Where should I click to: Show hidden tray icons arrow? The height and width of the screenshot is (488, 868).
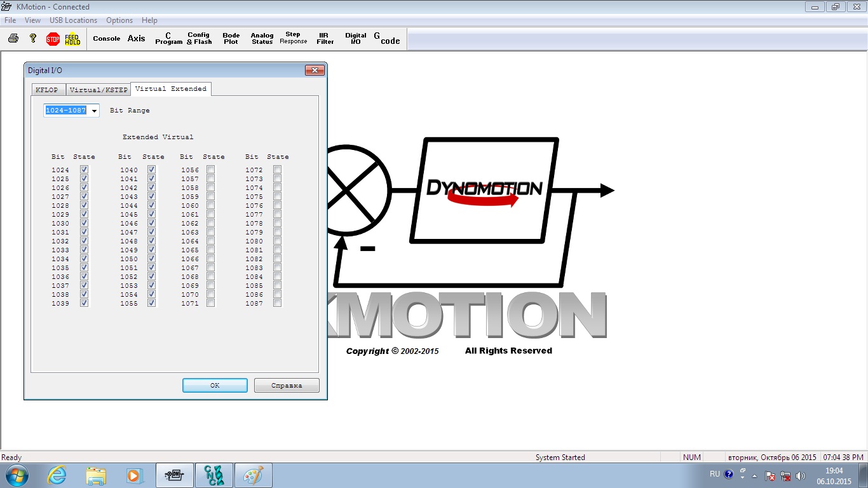[754, 475]
